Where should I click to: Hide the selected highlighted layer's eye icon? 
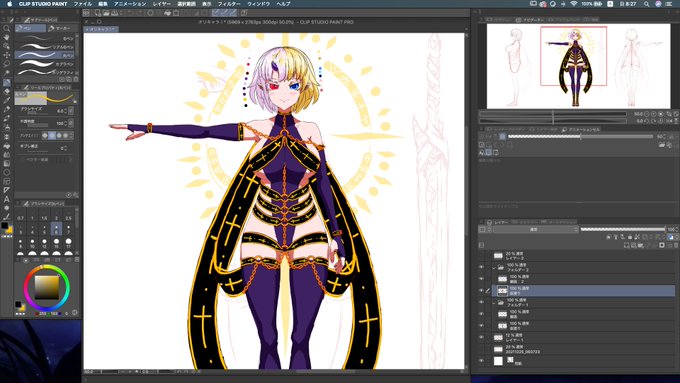point(481,291)
